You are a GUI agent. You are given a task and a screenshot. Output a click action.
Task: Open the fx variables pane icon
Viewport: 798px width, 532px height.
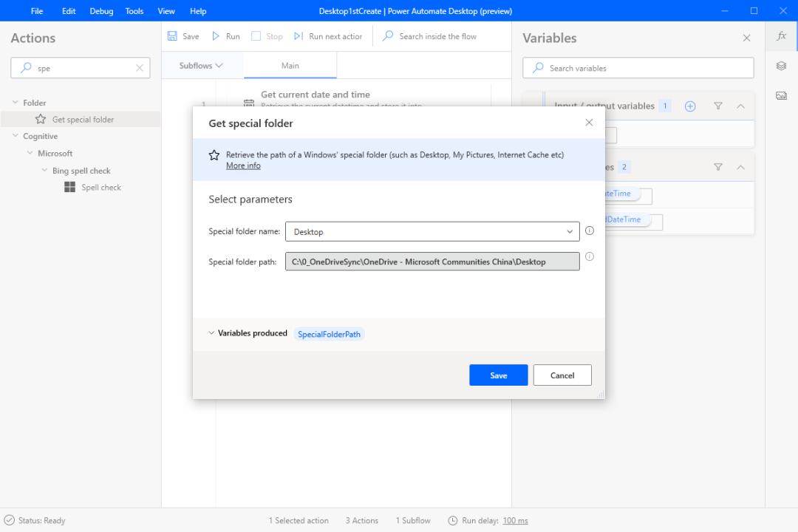tap(781, 35)
